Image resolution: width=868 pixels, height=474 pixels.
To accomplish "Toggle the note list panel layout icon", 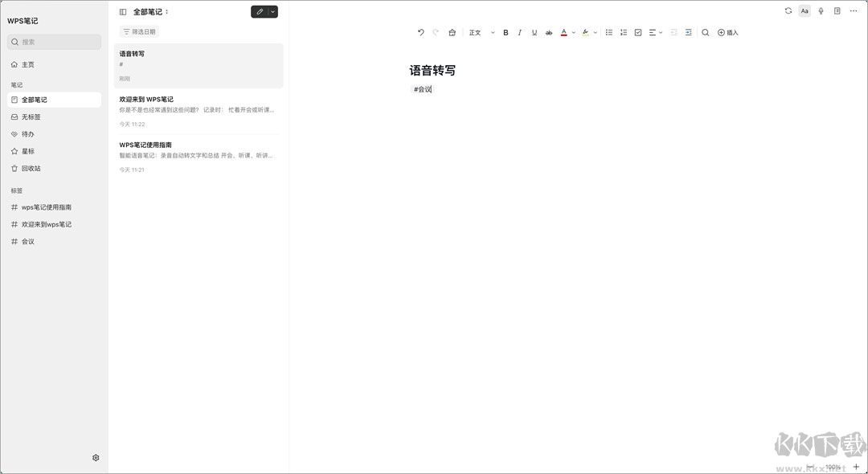I will [x=121, y=11].
